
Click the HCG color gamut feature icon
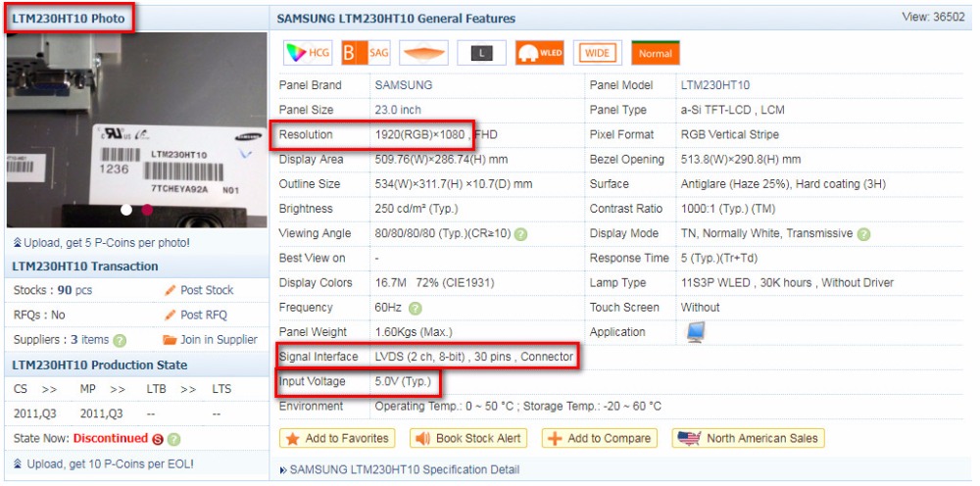point(308,53)
